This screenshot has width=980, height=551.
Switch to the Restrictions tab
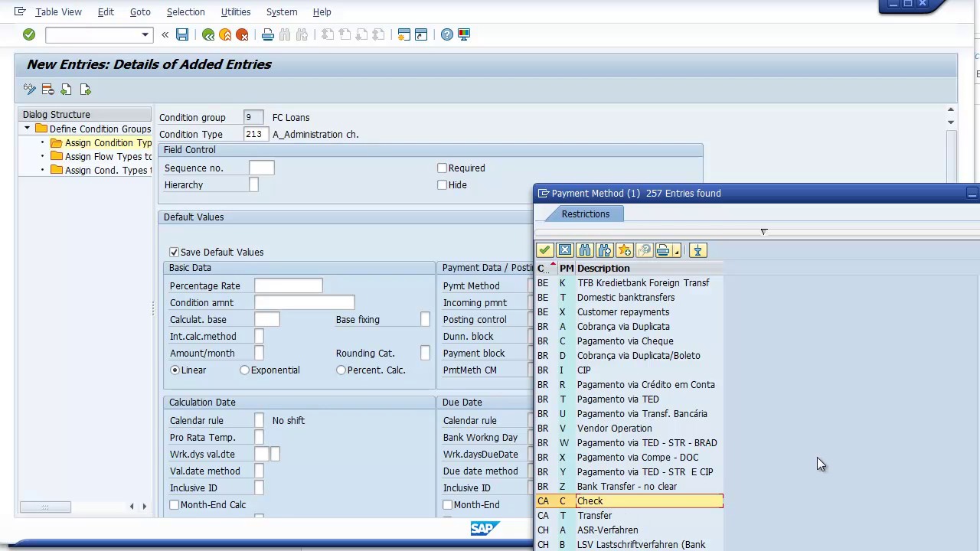point(585,214)
